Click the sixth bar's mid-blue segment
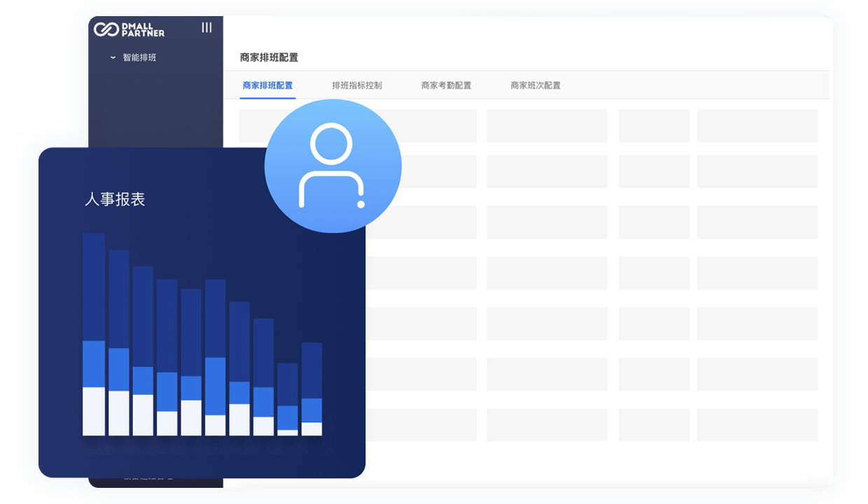868x504 pixels. point(215,386)
